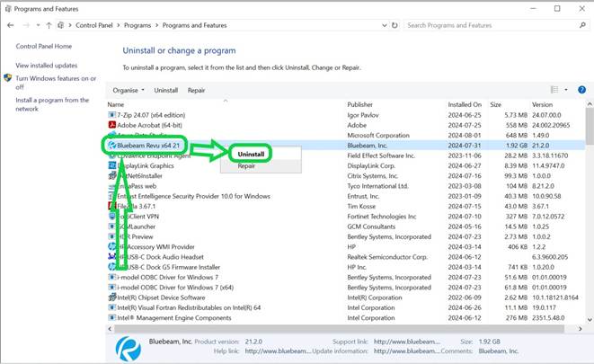This screenshot has height=364, width=594.
Task: Click the Forward navigation arrow
Action: (26, 25)
